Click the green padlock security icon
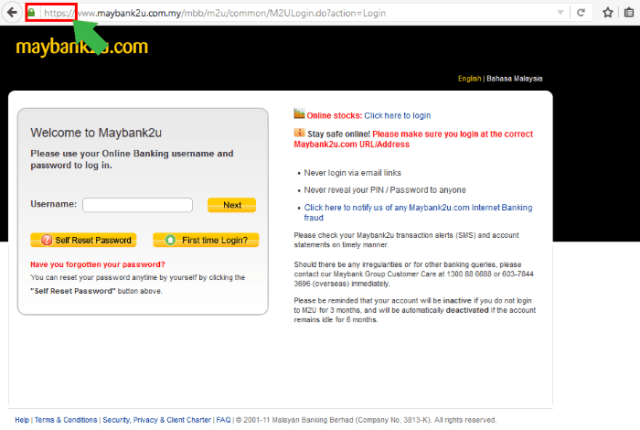The height and width of the screenshot is (430, 640). click(31, 13)
